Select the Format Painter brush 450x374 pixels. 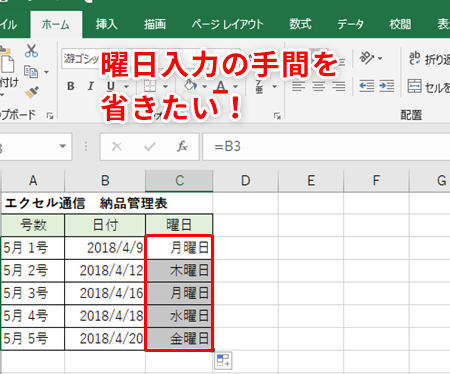coord(32,92)
